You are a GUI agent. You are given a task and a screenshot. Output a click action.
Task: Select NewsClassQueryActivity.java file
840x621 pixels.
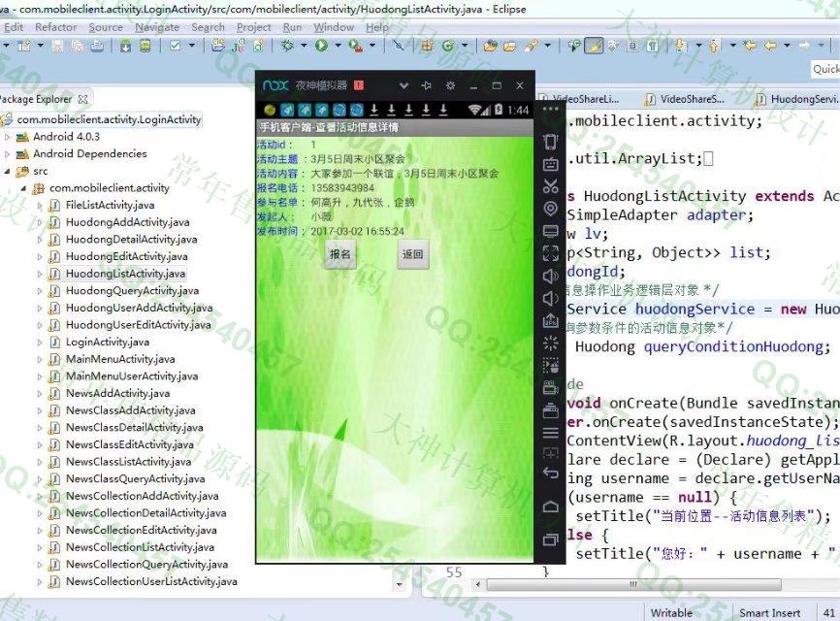[x=135, y=479]
